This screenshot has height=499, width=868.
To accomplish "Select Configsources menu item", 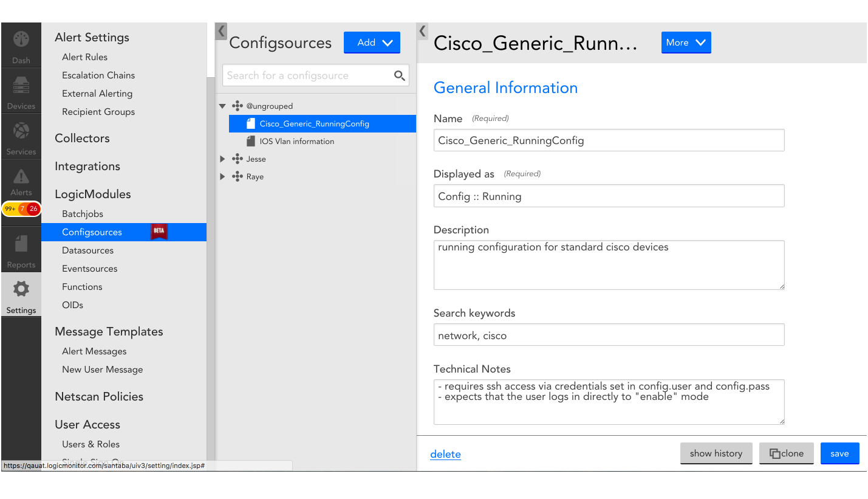I will point(124,232).
